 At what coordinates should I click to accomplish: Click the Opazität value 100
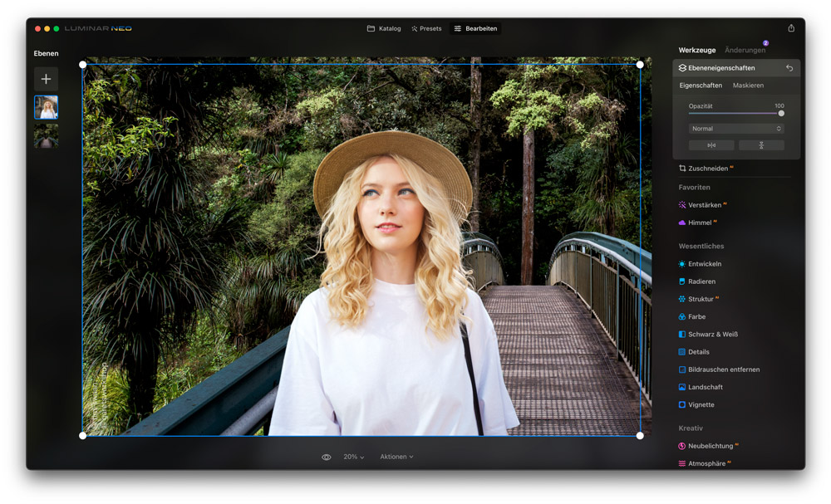pos(779,106)
